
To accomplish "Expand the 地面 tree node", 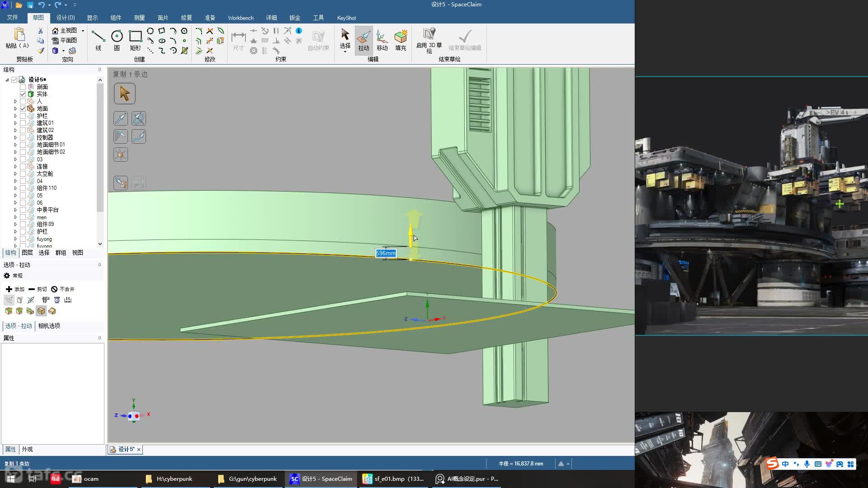I will tap(15, 108).
